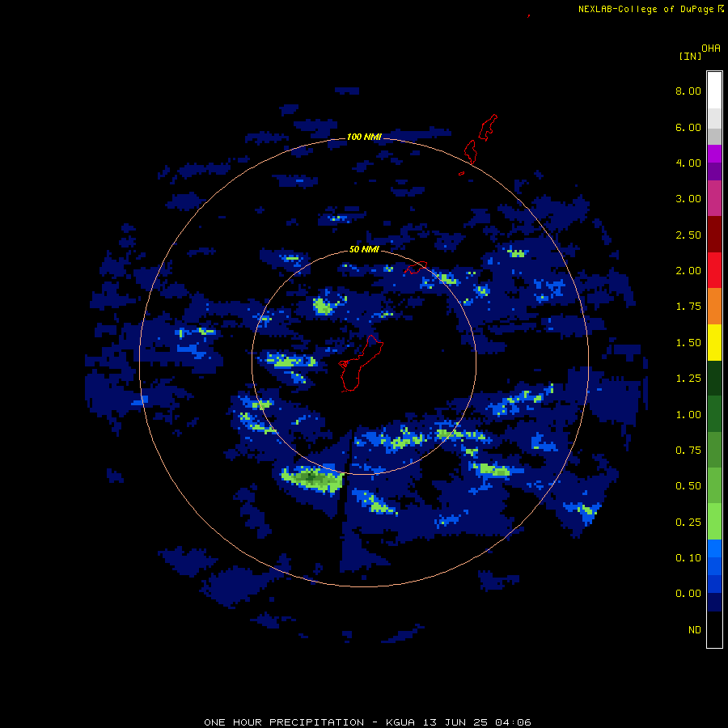This screenshot has width=728, height=728.
Task: Click the 6.00 legend value
Action: (688, 127)
